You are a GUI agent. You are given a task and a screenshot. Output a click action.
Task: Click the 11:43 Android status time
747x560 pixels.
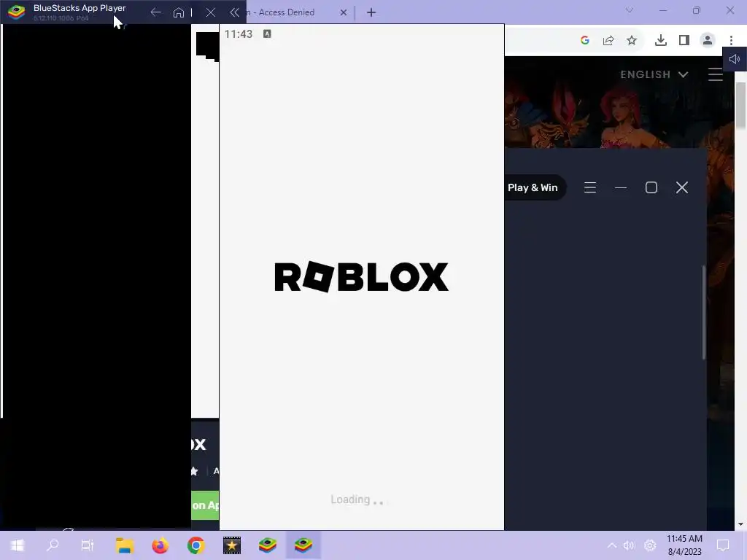tap(239, 34)
